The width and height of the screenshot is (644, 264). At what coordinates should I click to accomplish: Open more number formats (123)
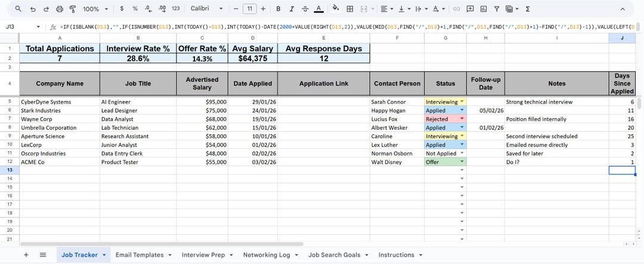[176, 8]
